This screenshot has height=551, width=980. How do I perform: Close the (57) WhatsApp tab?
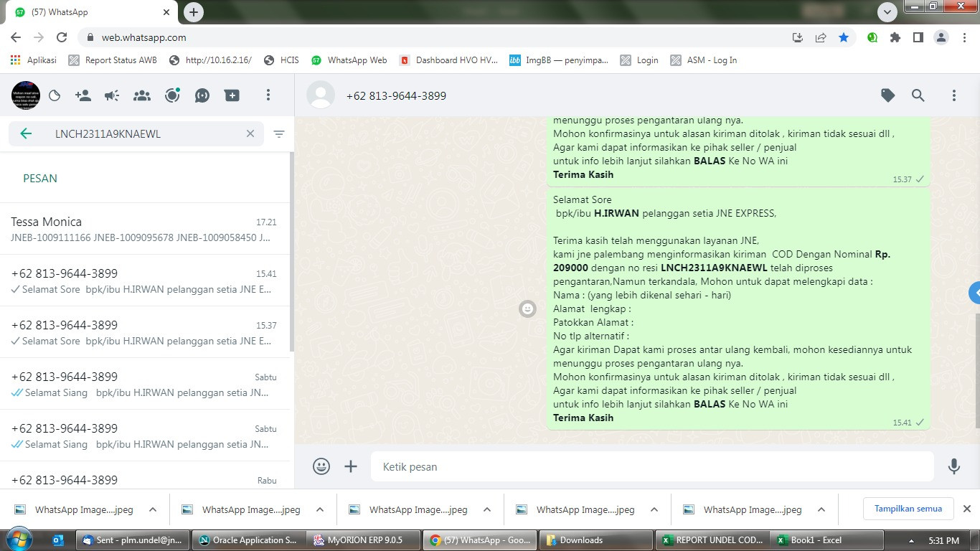[166, 12]
